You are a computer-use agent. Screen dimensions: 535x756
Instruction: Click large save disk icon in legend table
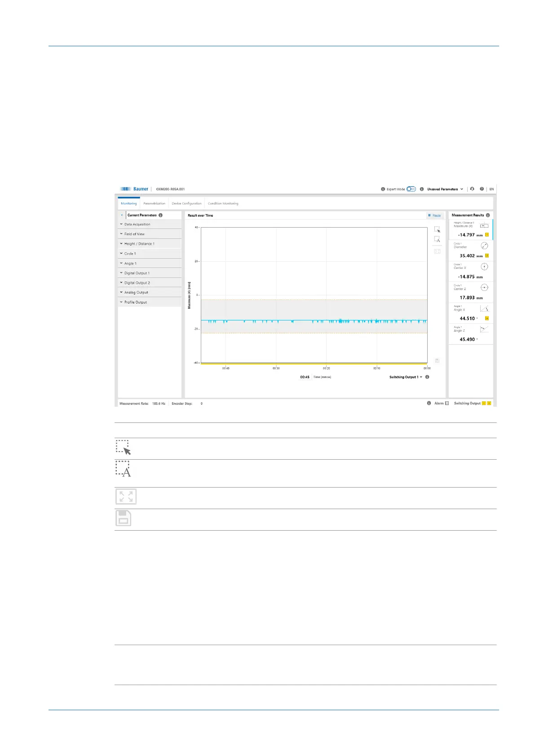pyautogui.click(x=124, y=518)
